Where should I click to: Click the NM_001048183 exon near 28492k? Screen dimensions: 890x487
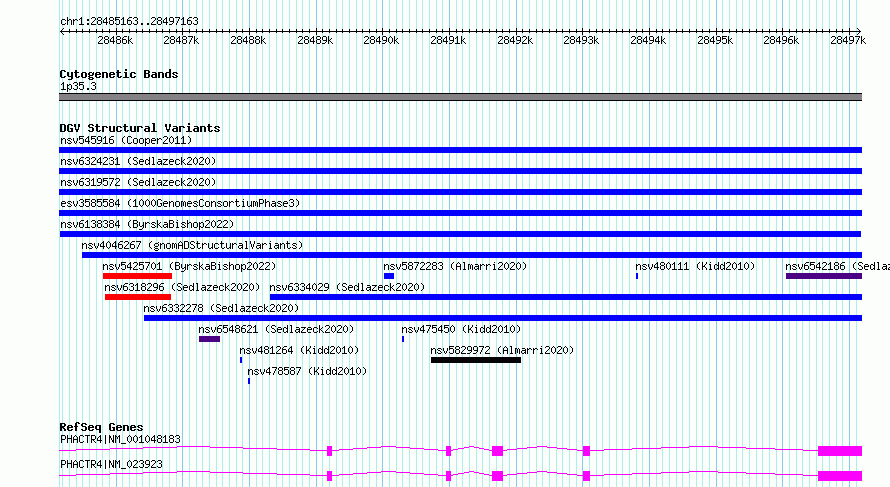click(497, 451)
